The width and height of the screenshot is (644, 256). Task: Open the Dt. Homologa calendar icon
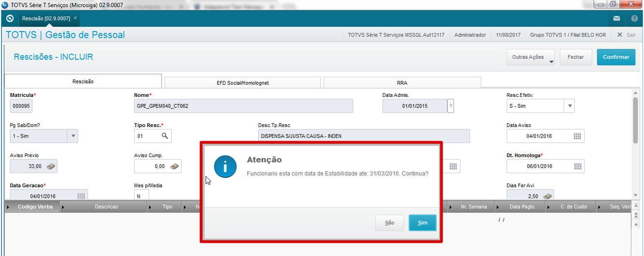click(x=577, y=166)
